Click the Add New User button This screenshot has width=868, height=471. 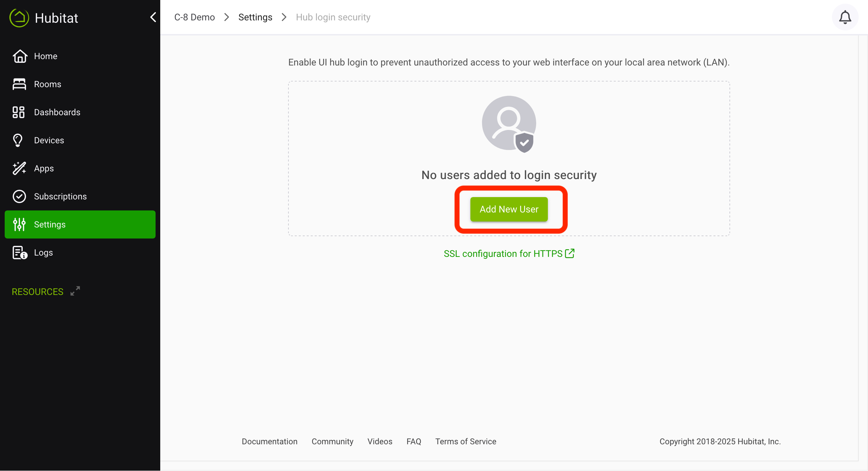509,209
